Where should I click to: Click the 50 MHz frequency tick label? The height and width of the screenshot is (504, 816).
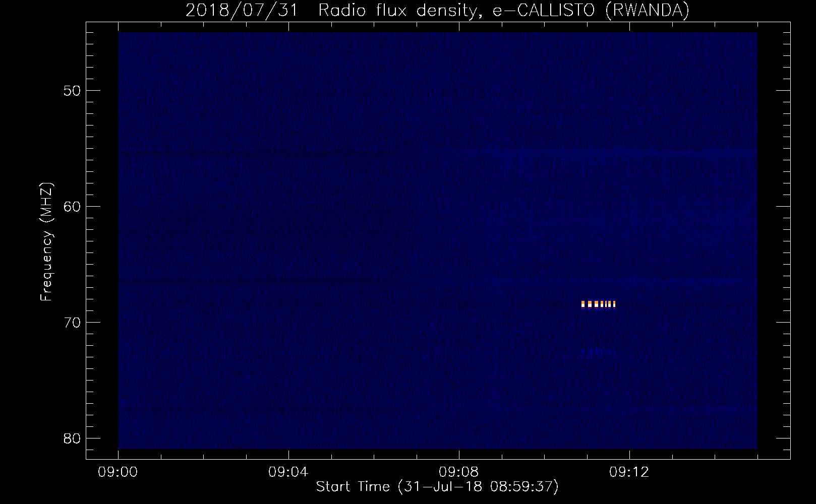[x=73, y=91]
